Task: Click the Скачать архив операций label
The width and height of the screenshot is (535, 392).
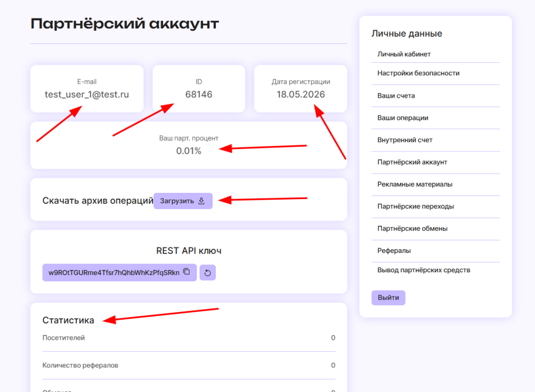Action: 98,201
